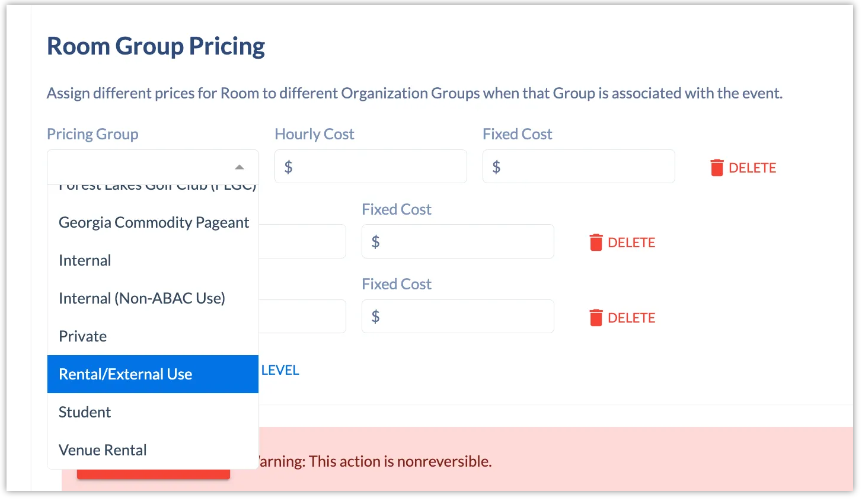Select Venue Rental option
This screenshot has width=862, height=504.
tap(103, 450)
